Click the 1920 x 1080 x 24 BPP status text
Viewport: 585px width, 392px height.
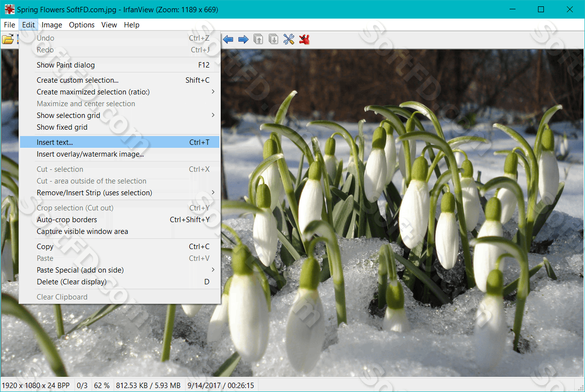coord(36,386)
